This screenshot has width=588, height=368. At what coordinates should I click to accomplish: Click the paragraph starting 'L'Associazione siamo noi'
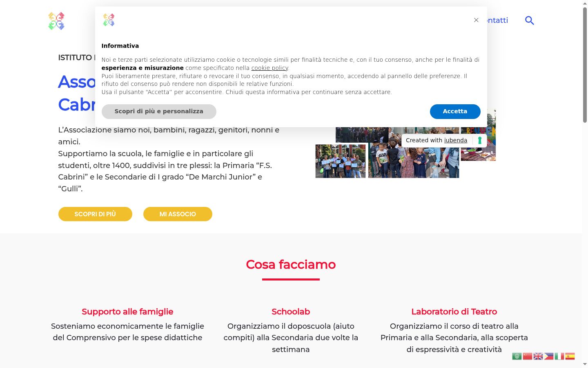pos(169,159)
